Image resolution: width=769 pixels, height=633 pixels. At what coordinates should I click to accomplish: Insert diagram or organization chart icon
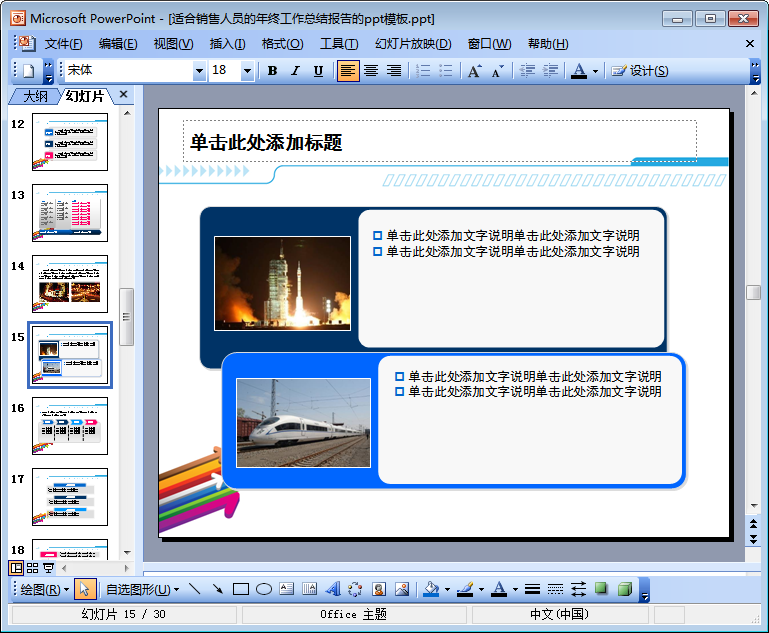pyautogui.click(x=355, y=589)
